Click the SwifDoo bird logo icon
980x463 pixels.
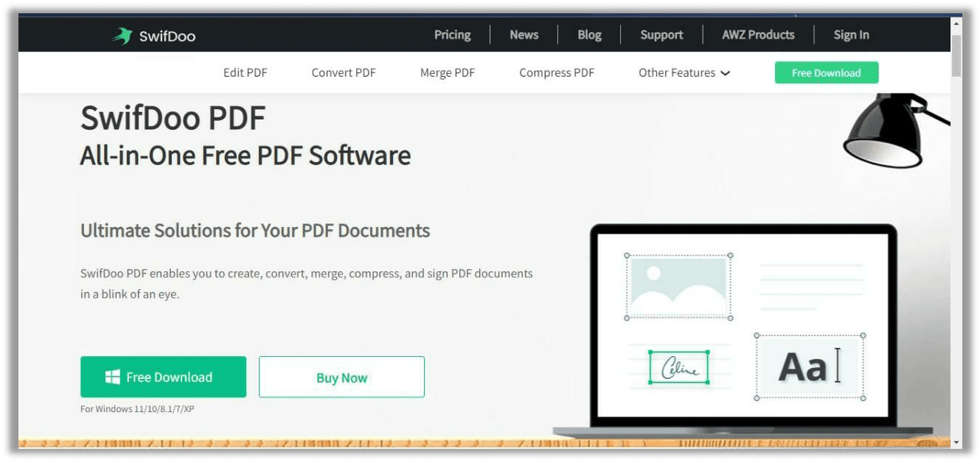pyautogui.click(x=122, y=35)
